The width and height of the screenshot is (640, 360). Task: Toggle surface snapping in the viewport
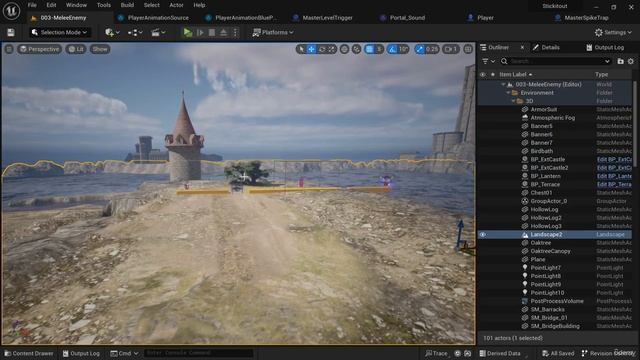(356, 49)
